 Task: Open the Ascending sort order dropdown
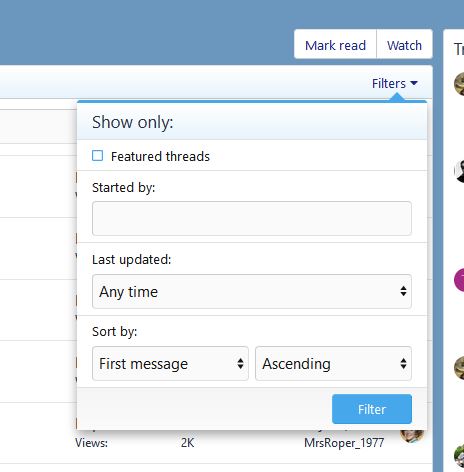tap(333, 363)
